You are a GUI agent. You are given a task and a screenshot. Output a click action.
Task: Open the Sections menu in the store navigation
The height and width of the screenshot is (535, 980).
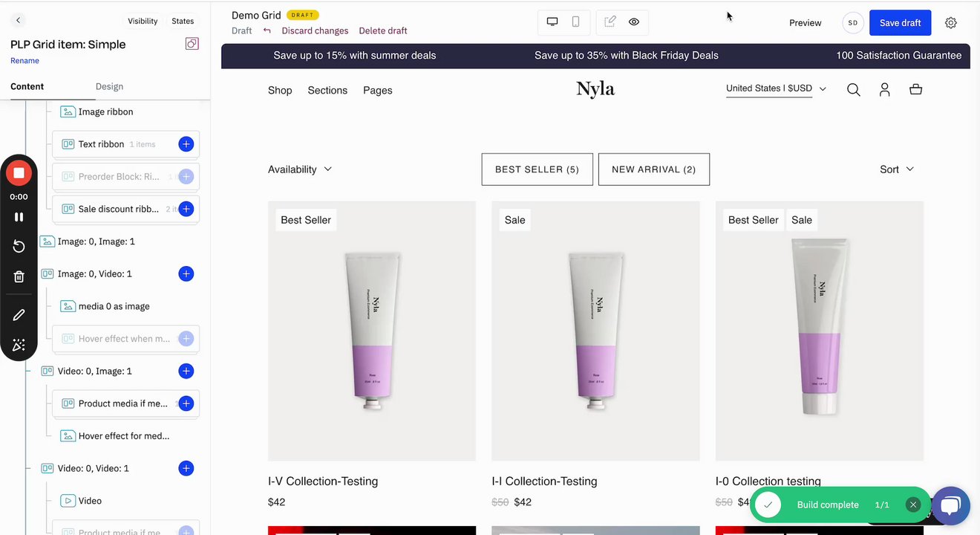pos(327,91)
